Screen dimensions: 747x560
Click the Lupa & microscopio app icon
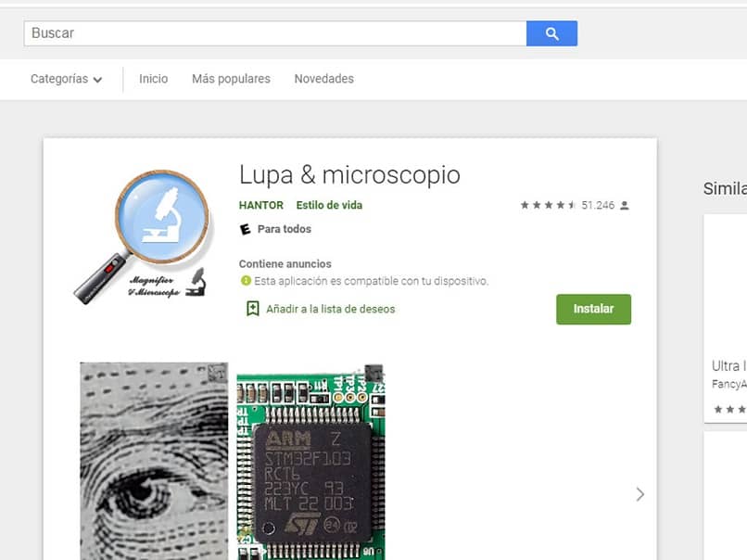[143, 236]
